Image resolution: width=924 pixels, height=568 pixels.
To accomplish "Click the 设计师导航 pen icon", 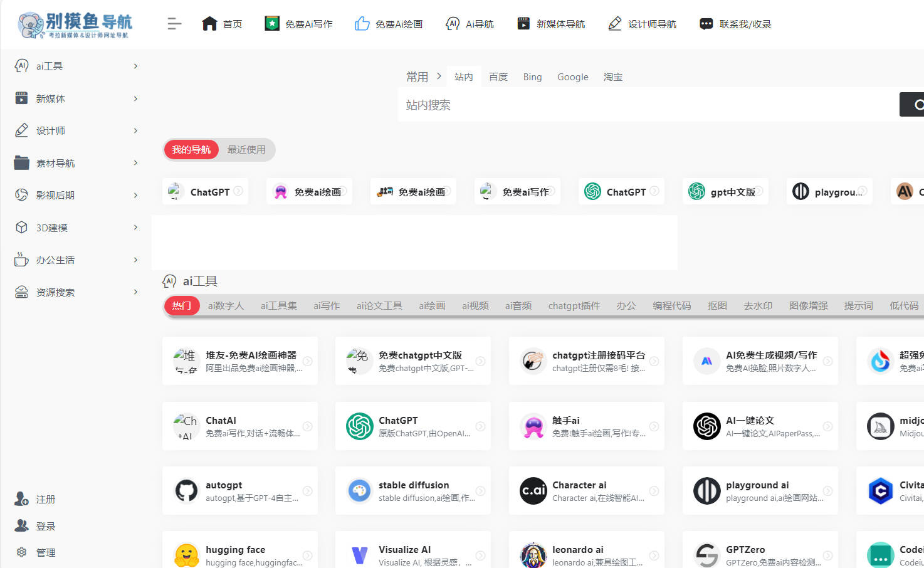I will pos(614,23).
